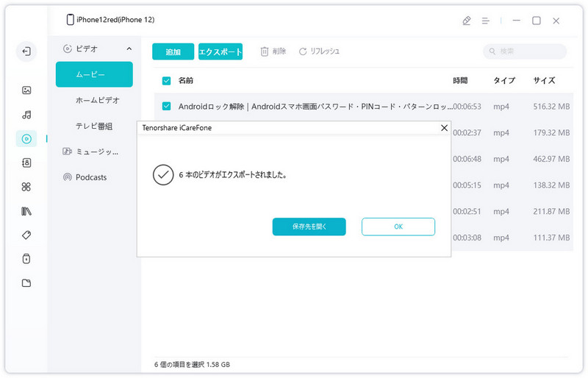Open the Books section icon

coord(26,211)
